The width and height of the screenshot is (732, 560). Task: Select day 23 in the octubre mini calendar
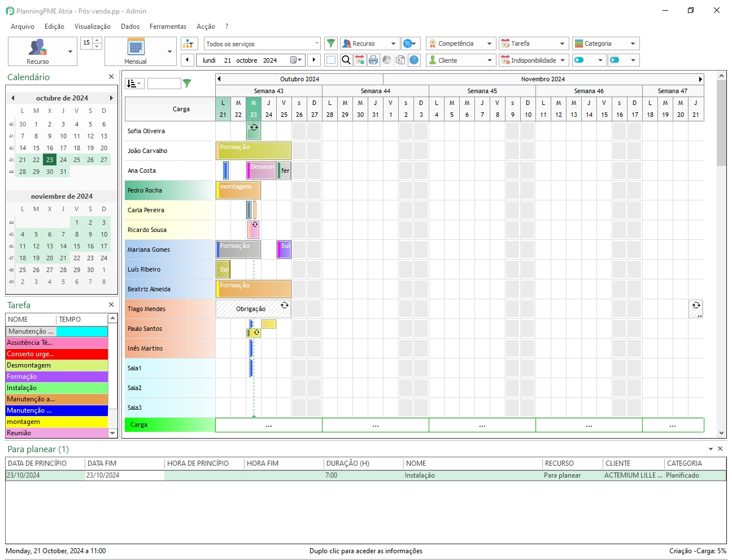(x=50, y=160)
